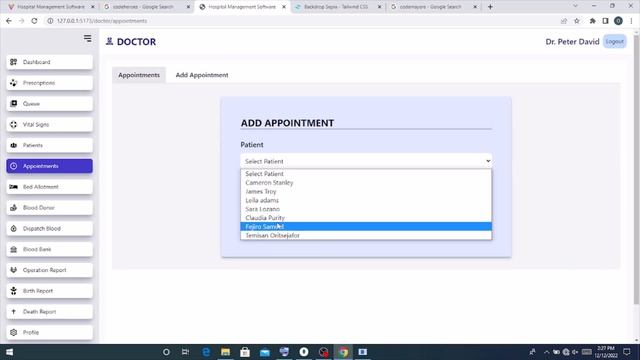640x360 pixels.
Task: Toggle the hamburger sidebar menu icon
Action: click(x=87, y=38)
